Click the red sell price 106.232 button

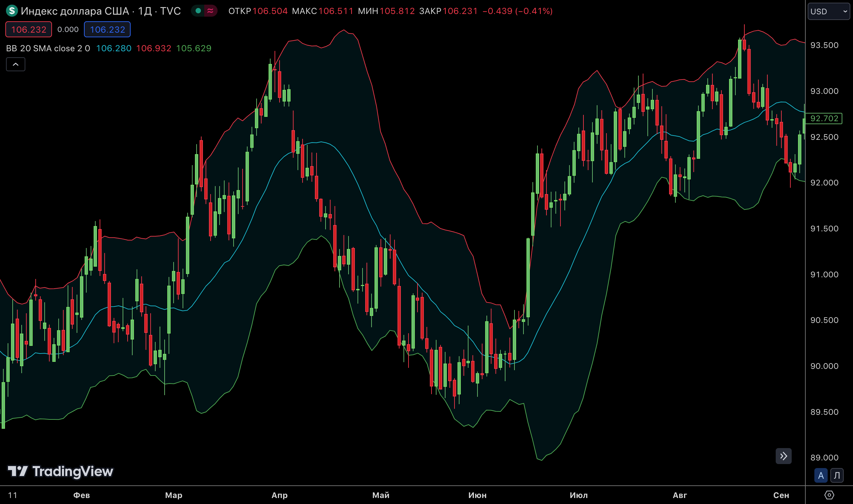(x=29, y=30)
